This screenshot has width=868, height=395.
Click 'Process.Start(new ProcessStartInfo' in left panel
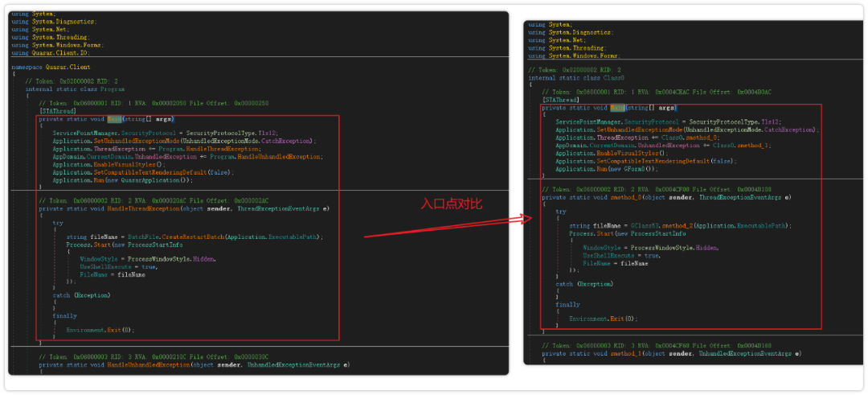click(x=124, y=245)
